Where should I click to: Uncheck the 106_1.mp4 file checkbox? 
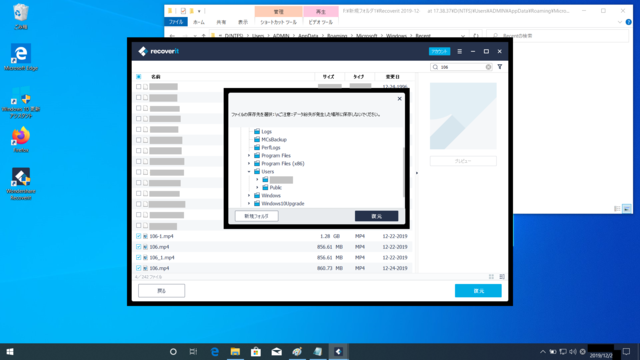pos(139,258)
